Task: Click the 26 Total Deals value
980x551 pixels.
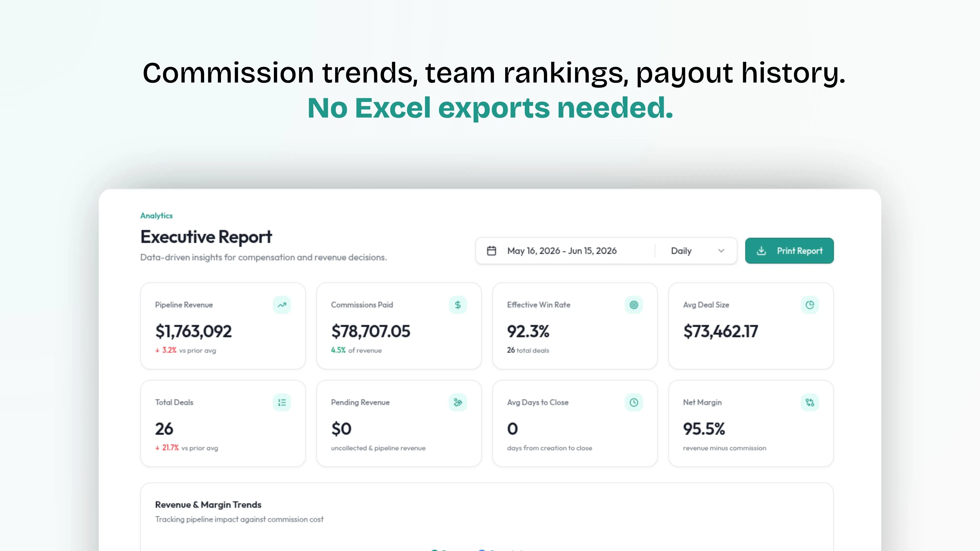Action: click(164, 429)
